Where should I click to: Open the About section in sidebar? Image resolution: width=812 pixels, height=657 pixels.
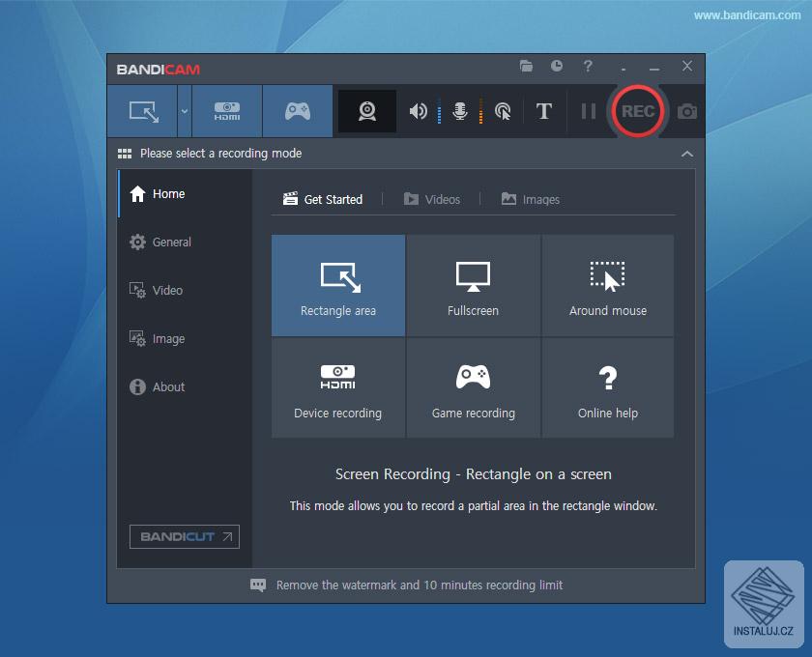click(x=185, y=386)
